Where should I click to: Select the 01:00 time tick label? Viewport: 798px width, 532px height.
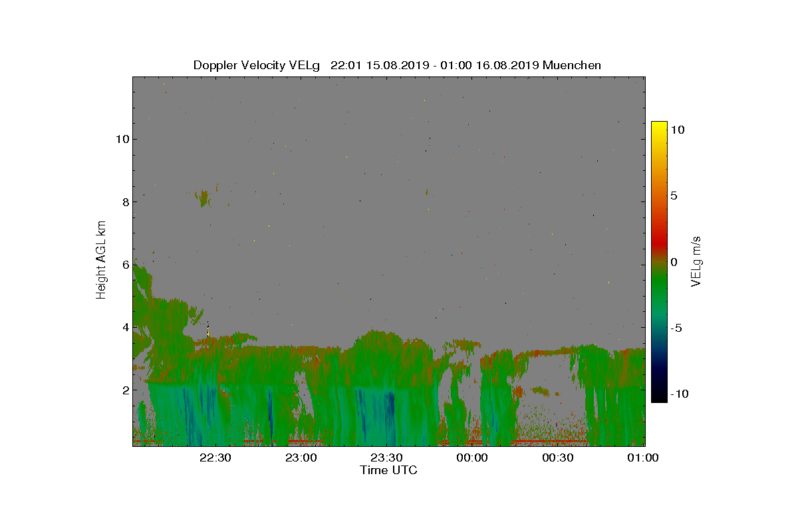(644, 458)
